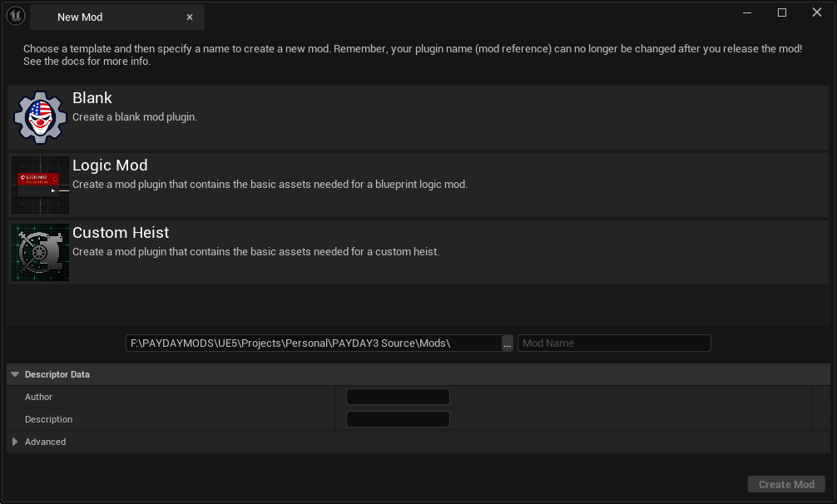Viewport: 837px width, 504px height.
Task: Click the Unreal Engine logo icon
Action: pyautogui.click(x=16, y=16)
